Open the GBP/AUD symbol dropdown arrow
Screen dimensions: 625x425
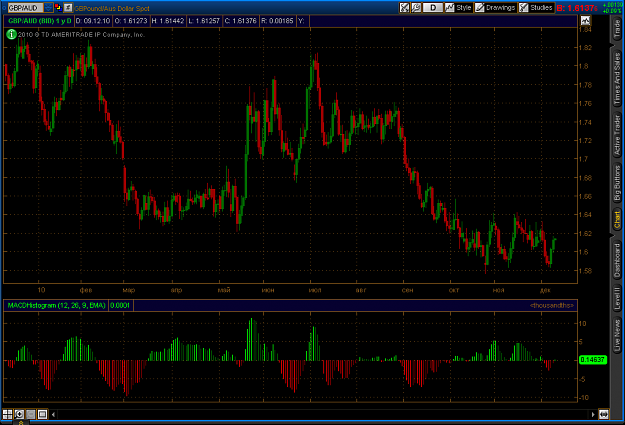tap(48, 7)
